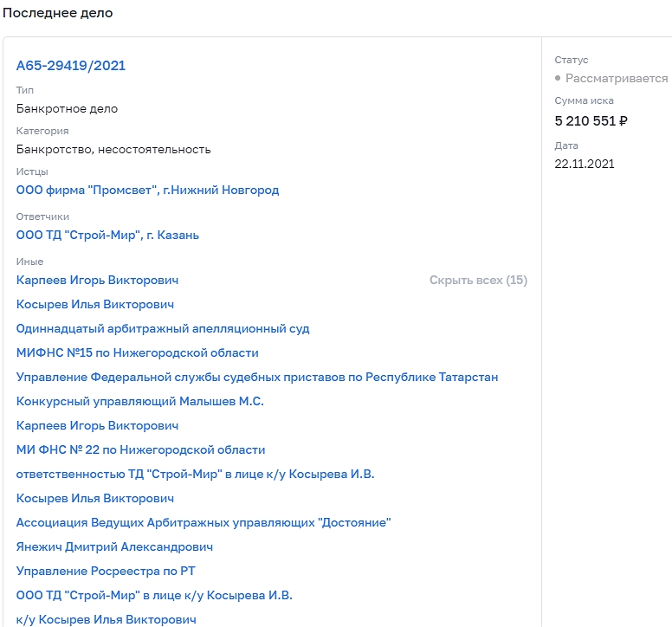The height and width of the screenshot is (627, 672).
Task: Open Карпеев Игорь Викторович beside Скрыть всех
Action: pos(97,280)
